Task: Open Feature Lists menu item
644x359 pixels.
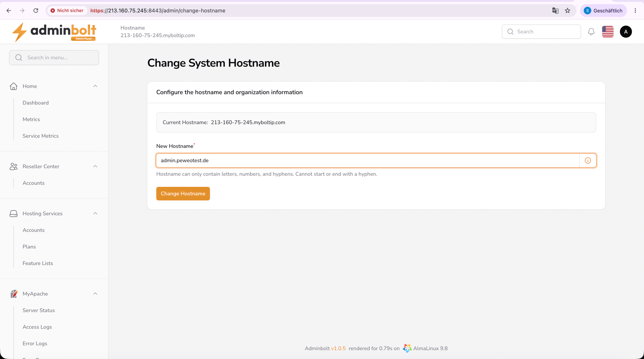Action: coord(38,263)
